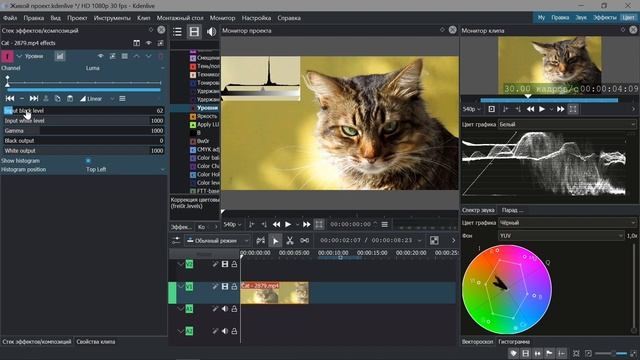640x360 pixels.
Task: Toggle keyframes display for Уровни effect
Action: 60,56
